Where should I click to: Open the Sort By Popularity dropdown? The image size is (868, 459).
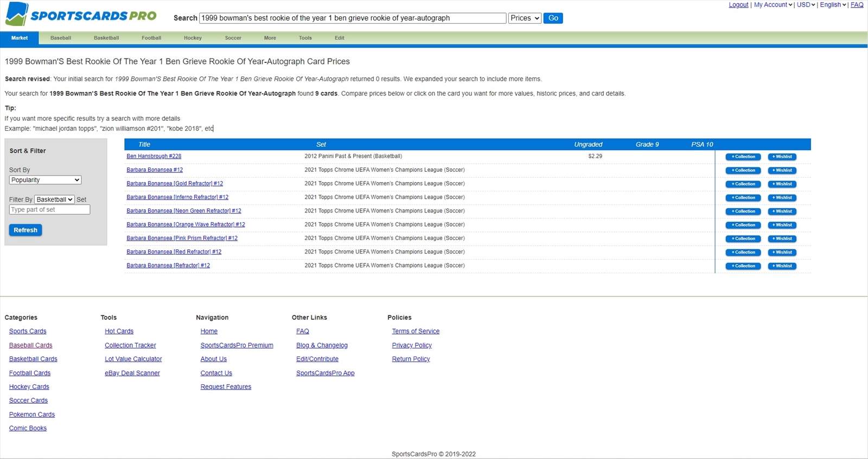coord(45,180)
